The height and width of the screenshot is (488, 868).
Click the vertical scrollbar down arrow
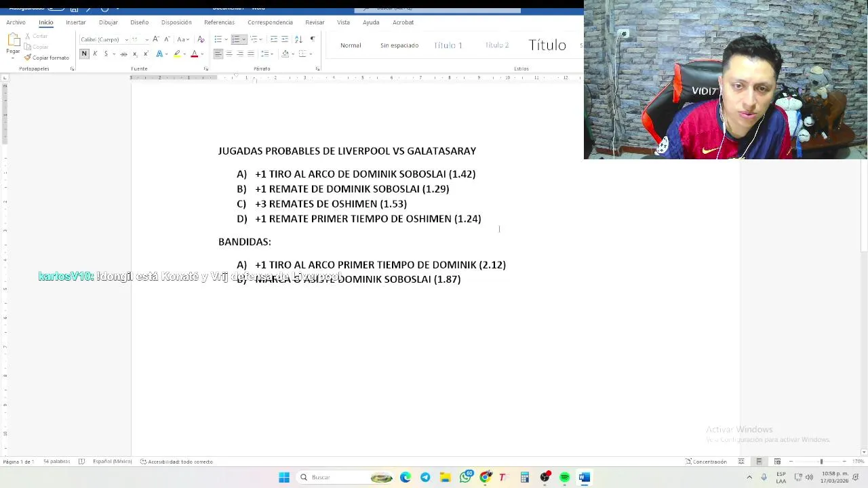[x=863, y=452]
